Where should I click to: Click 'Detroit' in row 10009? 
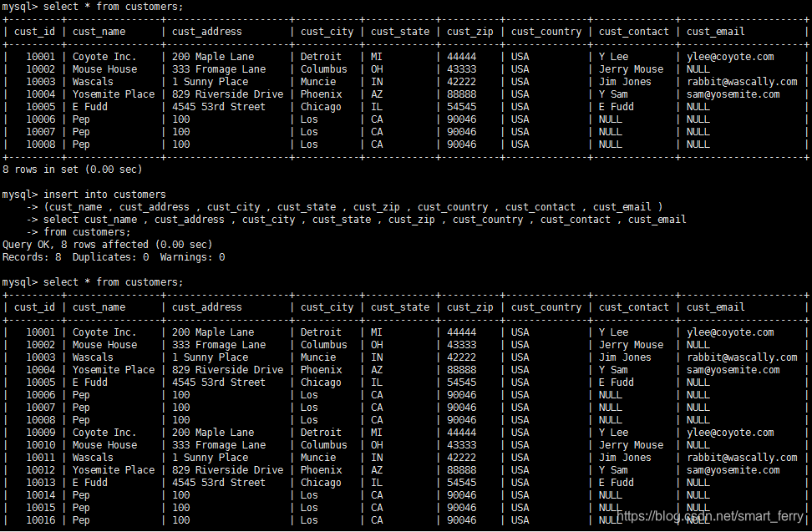321,433
